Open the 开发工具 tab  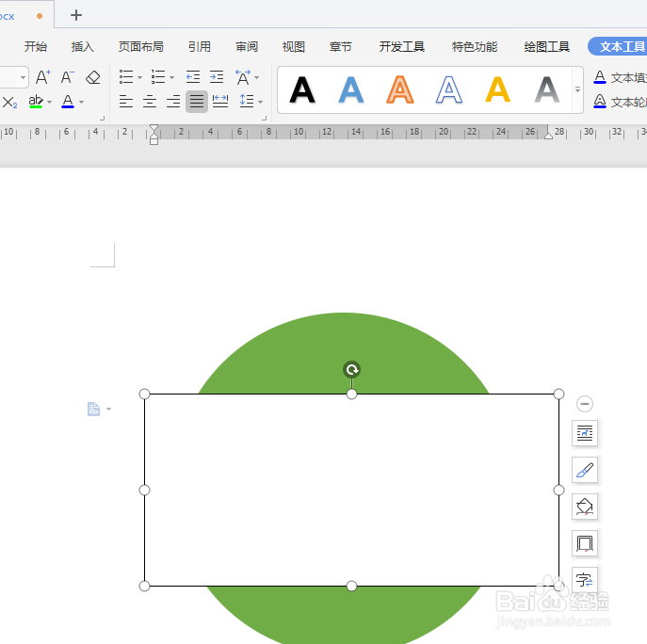click(402, 47)
